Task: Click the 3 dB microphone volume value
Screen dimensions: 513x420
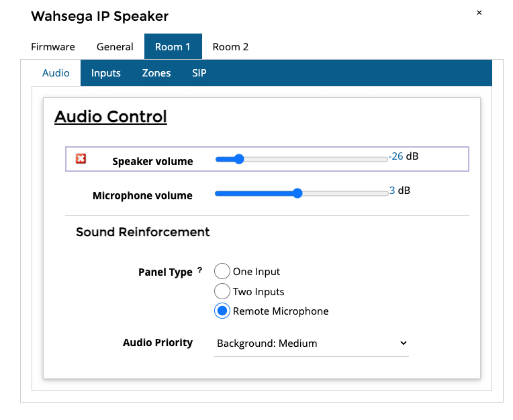Action: point(400,191)
